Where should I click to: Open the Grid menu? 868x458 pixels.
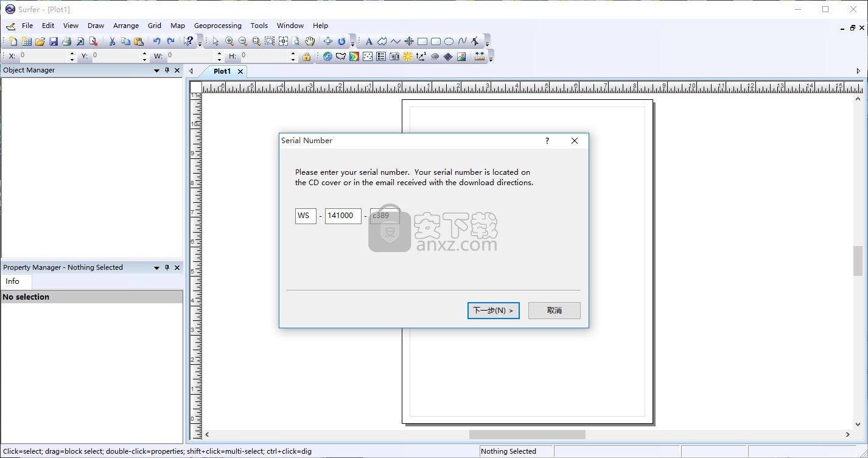point(155,26)
